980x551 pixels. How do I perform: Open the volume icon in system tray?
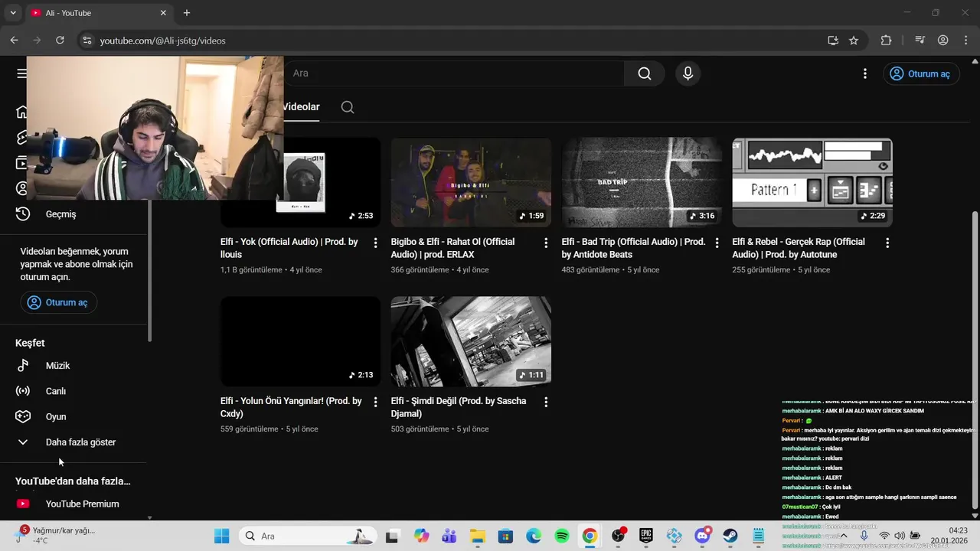tap(900, 536)
